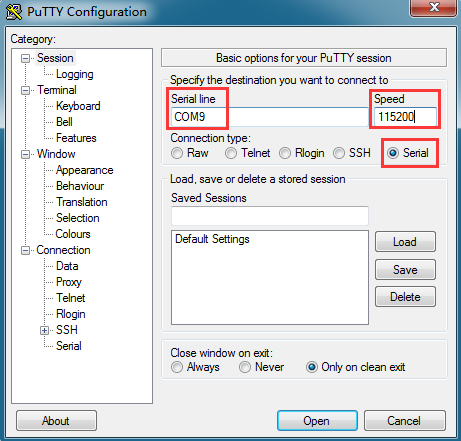Image resolution: width=461 pixels, height=441 pixels.
Task: Open the Translation settings category
Action: [x=82, y=202]
